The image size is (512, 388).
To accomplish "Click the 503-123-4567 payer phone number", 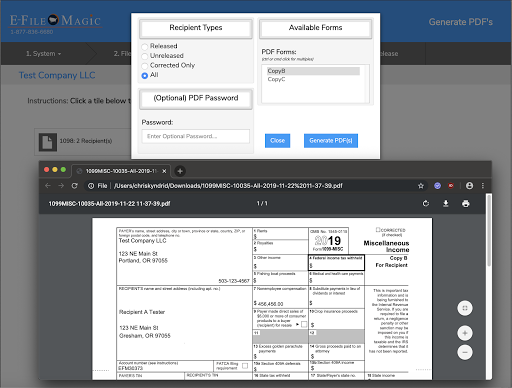I will point(234,281).
